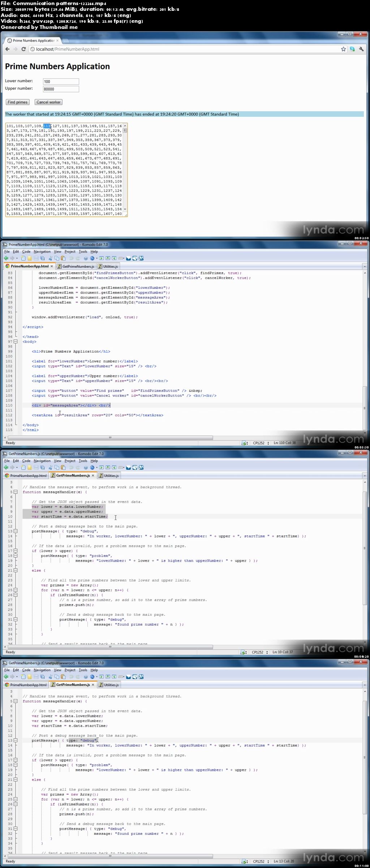Click Preview in Browser globe in Komodo window Ln 10 Col 37

pyautogui.click(x=92, y=467)
